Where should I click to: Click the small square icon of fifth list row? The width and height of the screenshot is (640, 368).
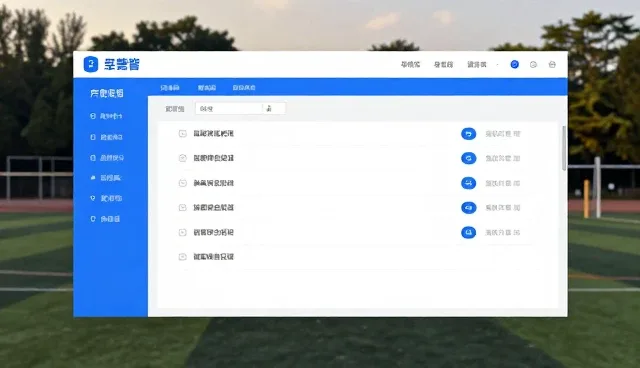(x=182, y=232)
